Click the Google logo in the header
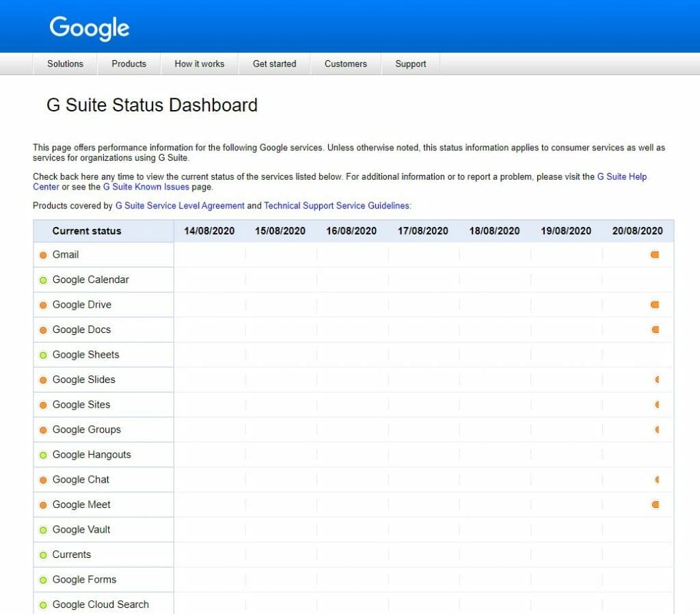 pyautogui.click(x=89, y=27)
